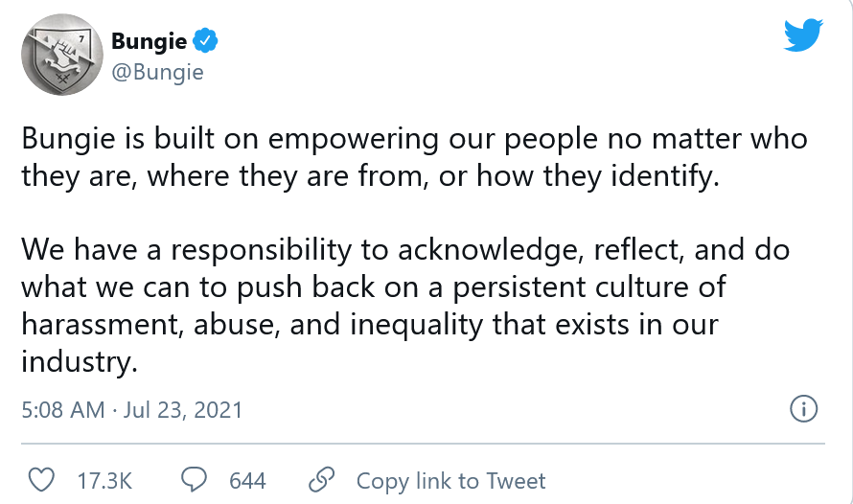This screenshot has width=853, height=504.
Task: Click the Copy link to Tweet text
Action: click(450, 480)
